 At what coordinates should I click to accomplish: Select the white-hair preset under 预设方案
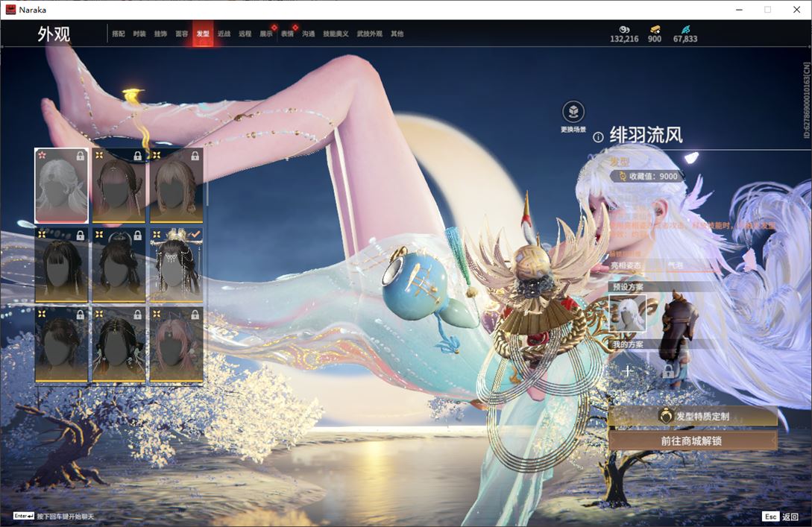(x=627, y=313)
